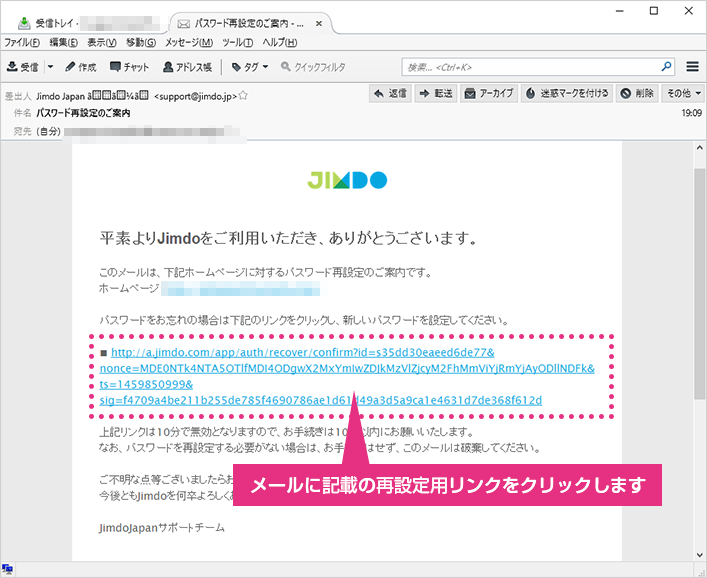Screen dimensions: 707x578
Task: Open the hamburger application menu
Action: (x=692, y=67)
